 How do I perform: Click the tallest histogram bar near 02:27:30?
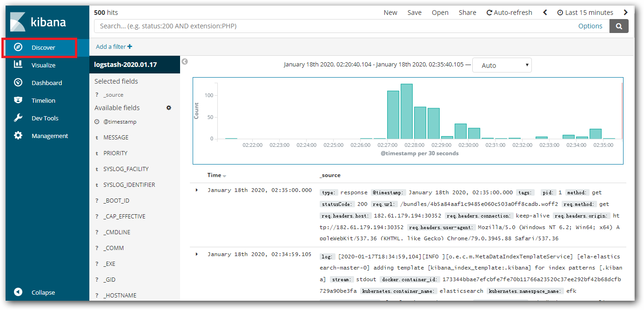(x=407, y=112)
